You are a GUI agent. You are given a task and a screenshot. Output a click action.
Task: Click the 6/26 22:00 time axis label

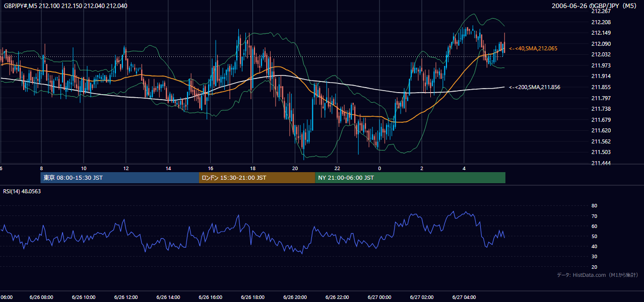coord(337,297)
